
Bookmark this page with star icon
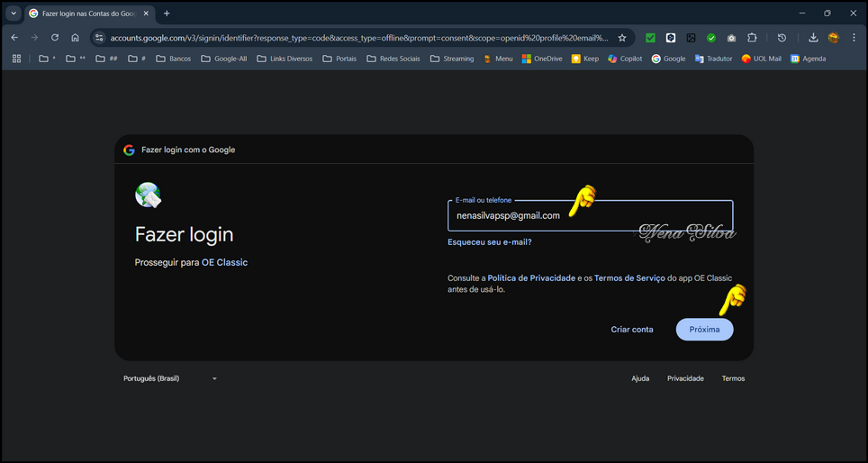pos(622,38)
